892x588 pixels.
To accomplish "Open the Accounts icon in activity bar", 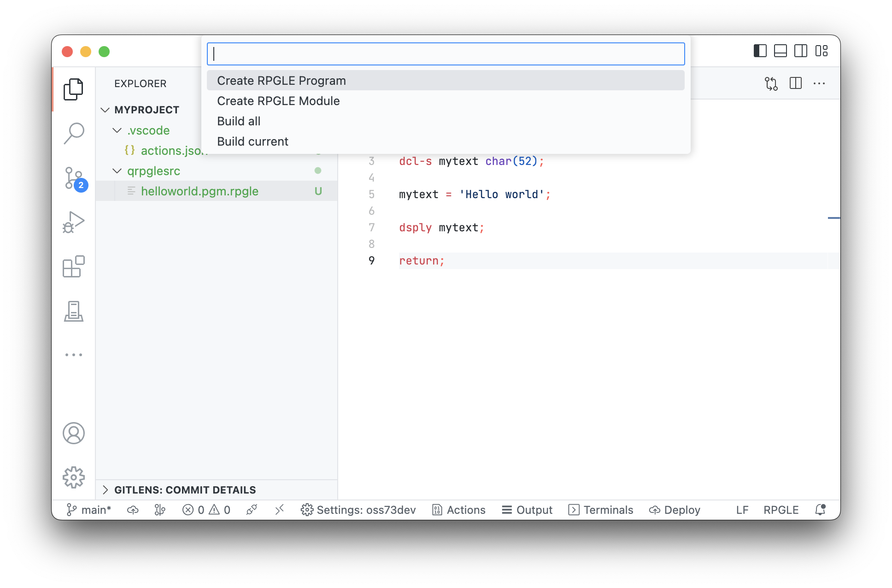I will click(x=74, y=433).
